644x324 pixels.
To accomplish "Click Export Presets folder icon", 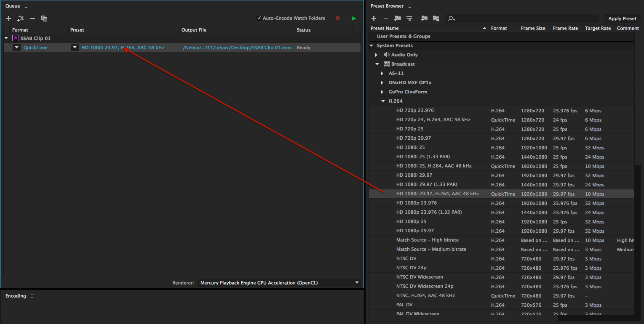I will 436,19.
